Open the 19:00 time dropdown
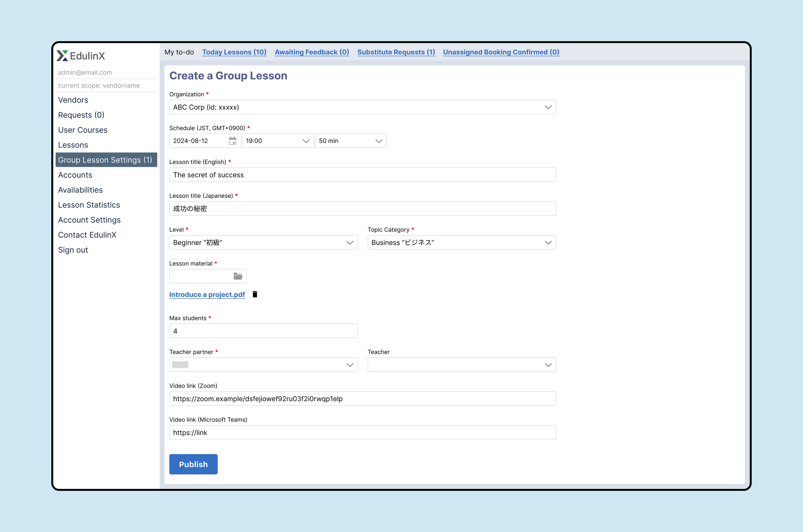Image resolution: width=803 pixels, height=532 pixels. (278, 141)
